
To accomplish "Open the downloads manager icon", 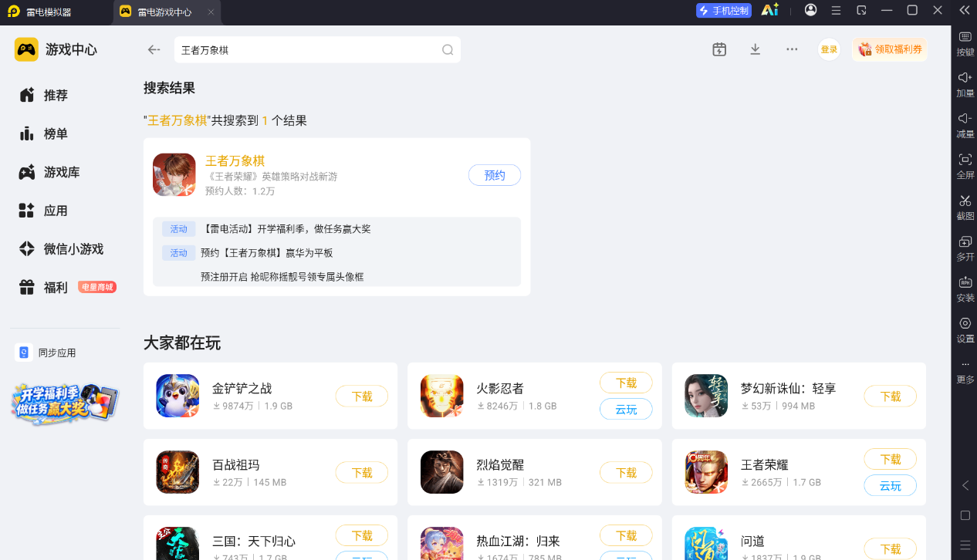I will point(756,49).
